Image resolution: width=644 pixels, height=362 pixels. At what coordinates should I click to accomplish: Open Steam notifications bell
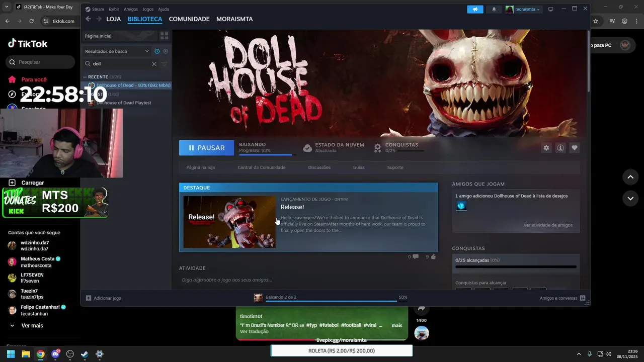click(x=494, y=9)
